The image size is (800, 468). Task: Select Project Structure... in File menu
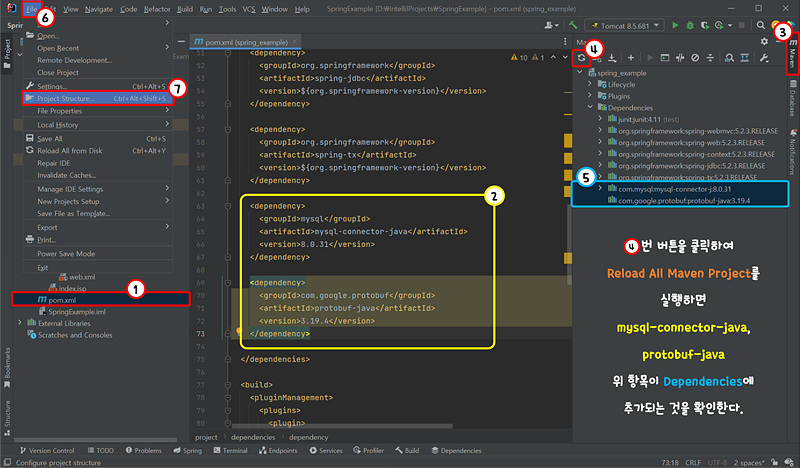pyautogui.click(x=97, y=98)
